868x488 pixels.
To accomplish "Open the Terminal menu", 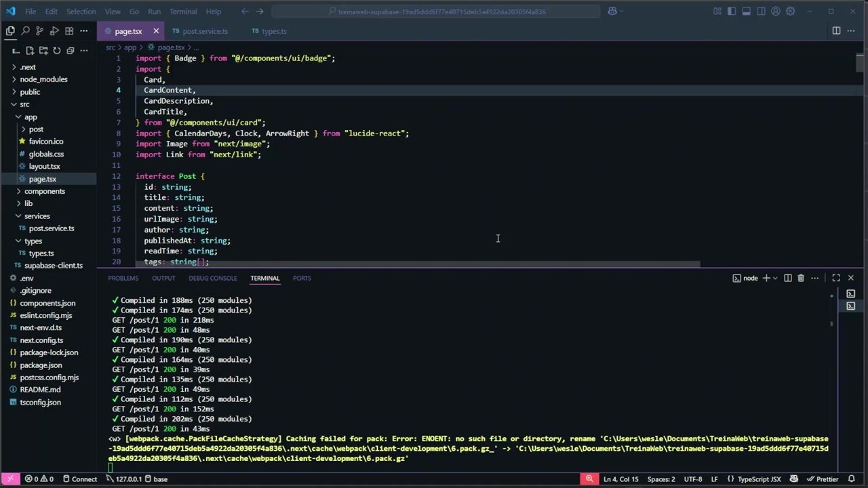I will pyautogui.click(x=182, y=11).
